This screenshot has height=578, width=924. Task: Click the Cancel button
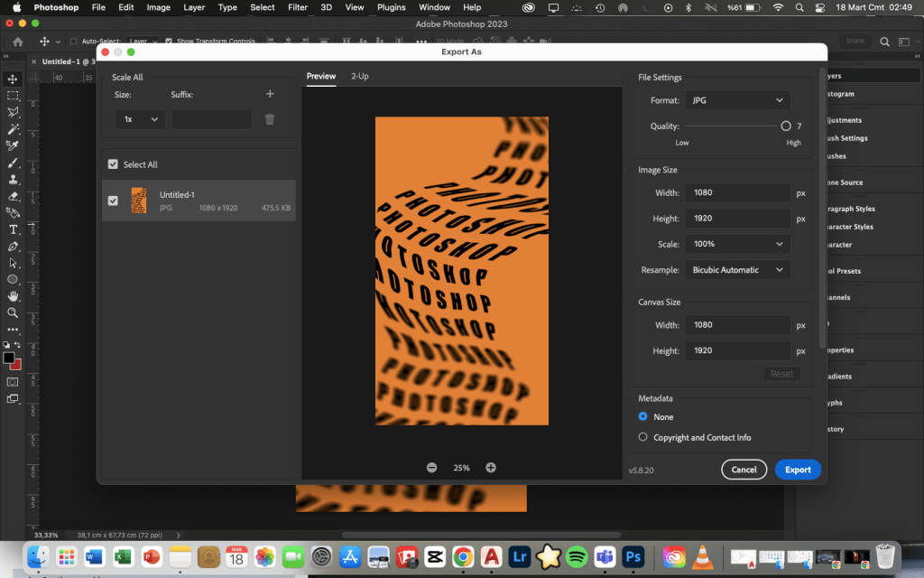pos(744,470)
